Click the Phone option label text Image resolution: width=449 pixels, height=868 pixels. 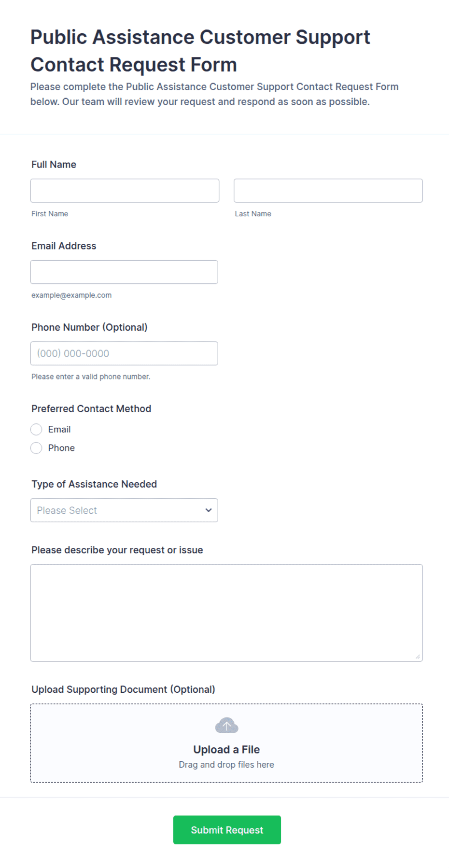[61, 448]
